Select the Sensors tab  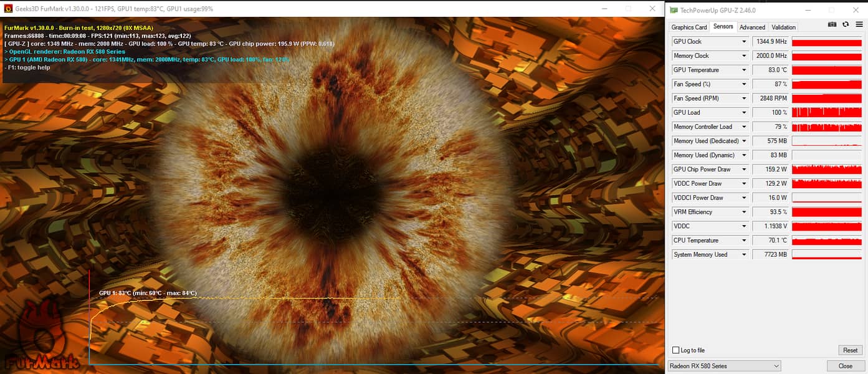pos(723,27)
